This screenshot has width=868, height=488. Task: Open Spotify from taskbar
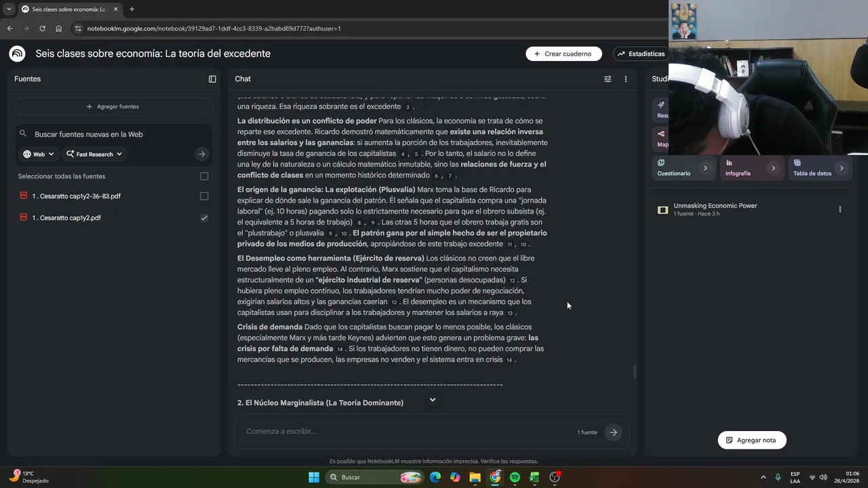pyautogui.click(x=515, y=477)
